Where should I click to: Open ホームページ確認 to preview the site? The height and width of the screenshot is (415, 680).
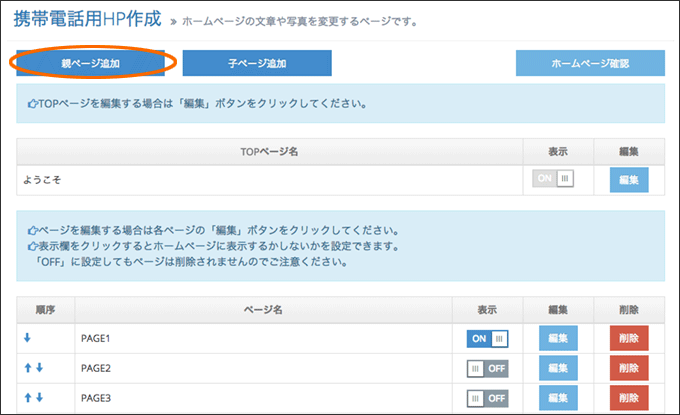click(x=590, y=63)
